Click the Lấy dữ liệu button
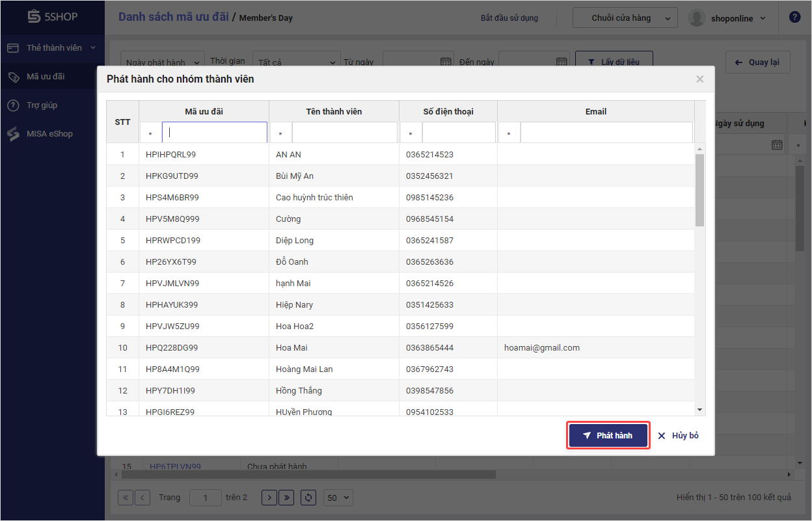 click(614, 62)
